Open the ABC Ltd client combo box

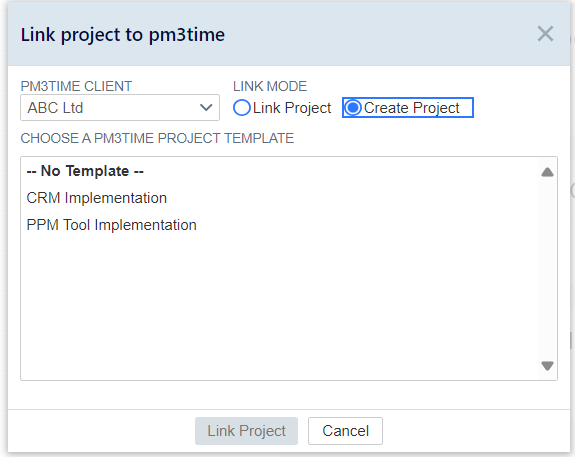click(x=120, y=107)
